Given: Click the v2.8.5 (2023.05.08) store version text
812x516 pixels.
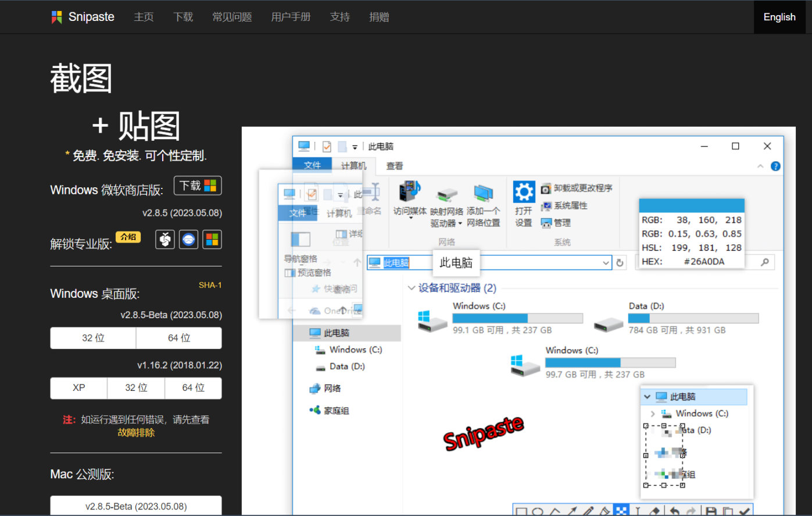Looking at the screenshot, I should coord(182,213).
